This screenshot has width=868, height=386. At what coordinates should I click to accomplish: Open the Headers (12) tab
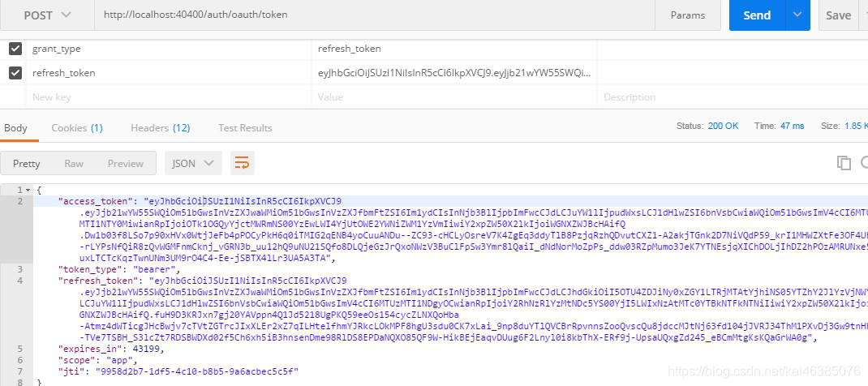click(161, 128)
